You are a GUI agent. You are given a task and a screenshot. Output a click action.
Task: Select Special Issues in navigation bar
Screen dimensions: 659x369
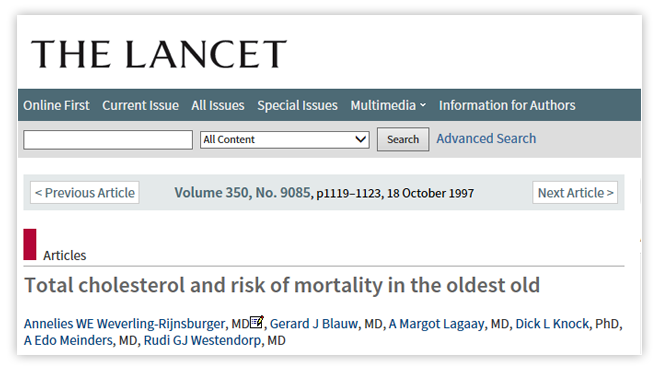coord(297,105)
